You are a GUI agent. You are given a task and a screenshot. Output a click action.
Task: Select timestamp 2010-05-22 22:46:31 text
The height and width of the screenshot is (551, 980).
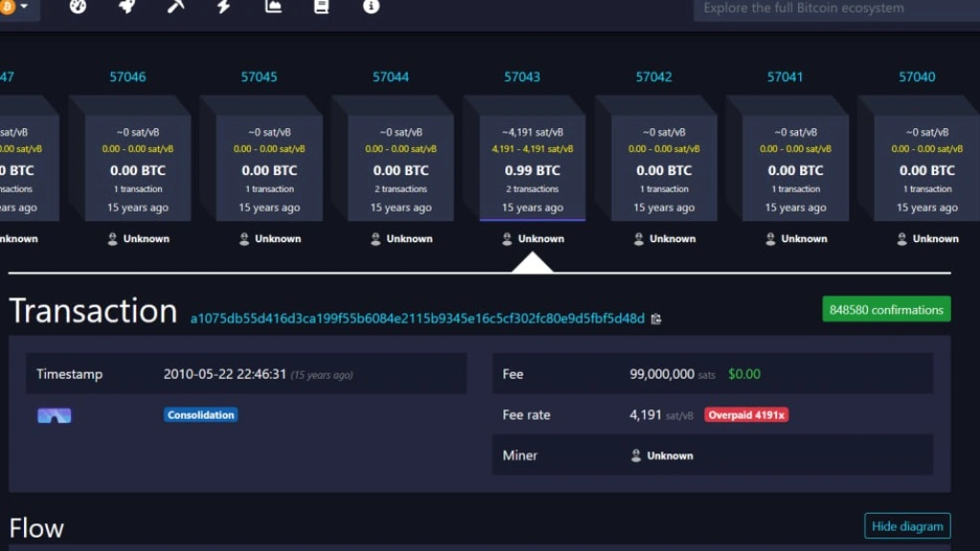[x=225, y=374]
